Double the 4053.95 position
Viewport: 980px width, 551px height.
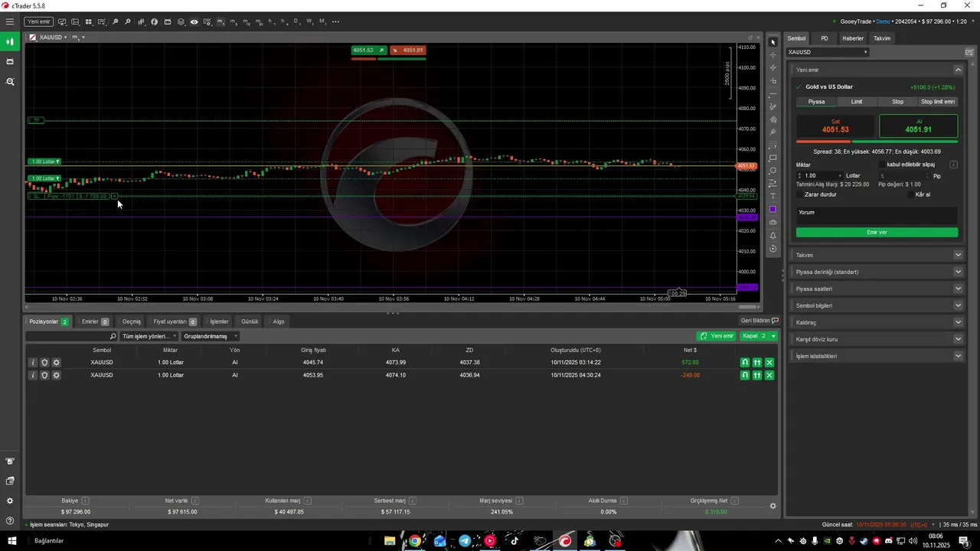click(757, 375)
